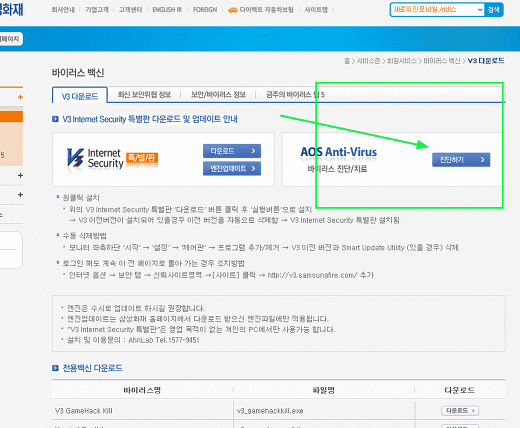Click the 회원서비스 breadcrumb link
The height and width of the screenshot is (428, 520).
point(401,61)
